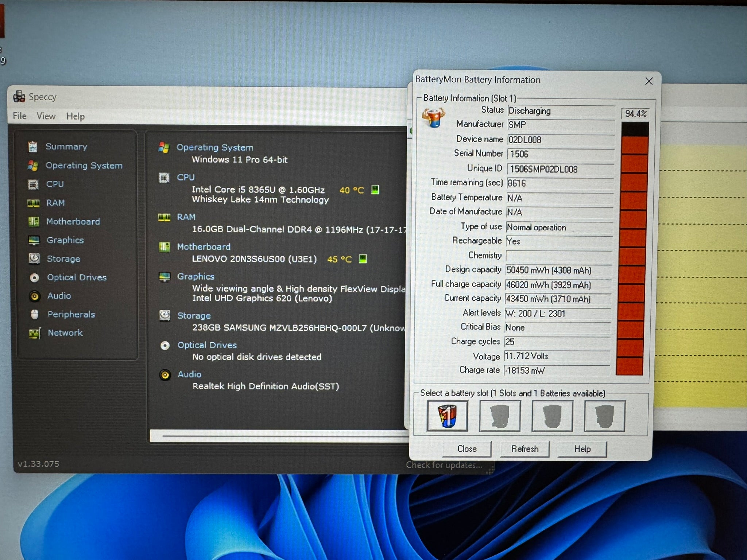The image size is (747, 560).
Task: Select battery slot 1 icon in BatteryMon
Action: [447, 416]
